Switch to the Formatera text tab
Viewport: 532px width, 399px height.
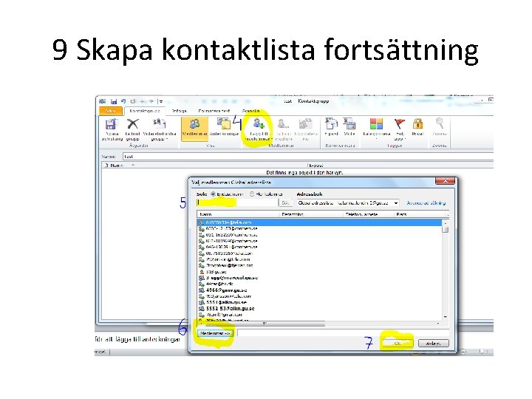214,111
